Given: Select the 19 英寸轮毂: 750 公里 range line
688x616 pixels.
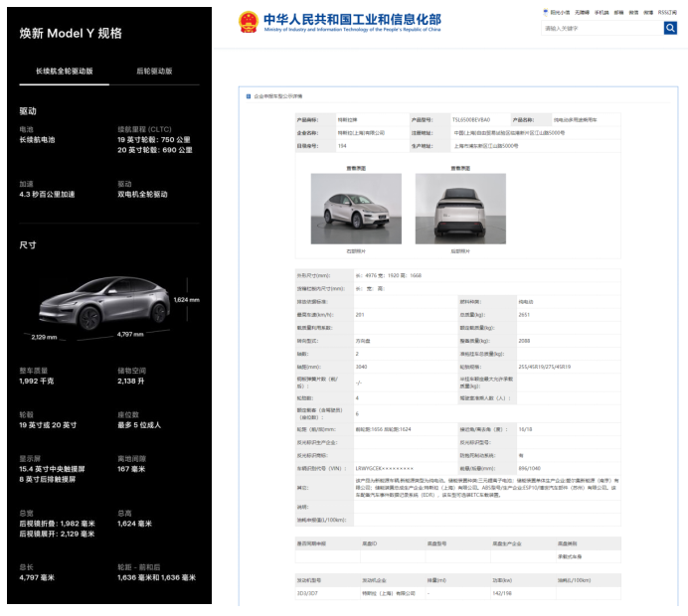Looking at the screenshot, I should [x=153, y=140].
